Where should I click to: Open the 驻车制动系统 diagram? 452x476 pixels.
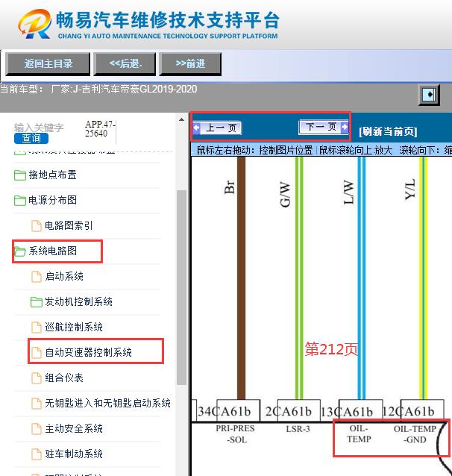click(74, 454)
